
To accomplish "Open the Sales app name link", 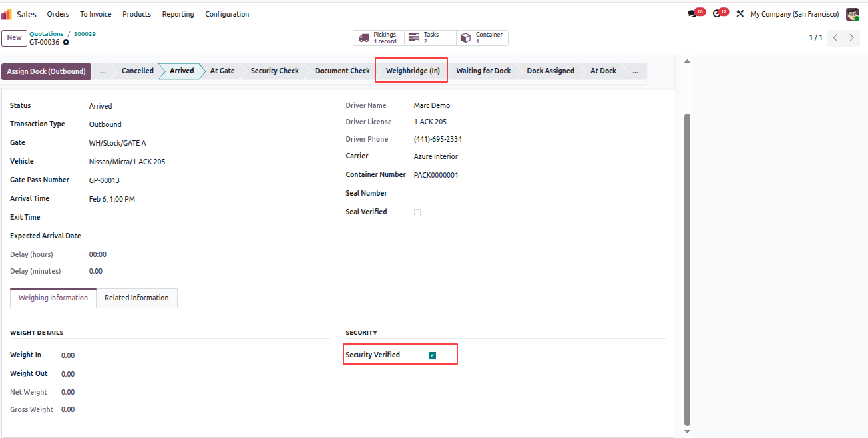I will pos(27,14).
